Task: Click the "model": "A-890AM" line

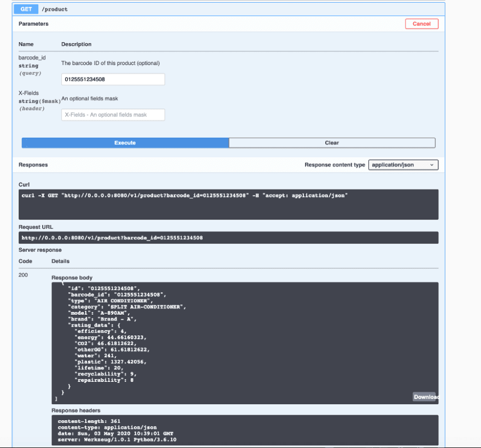Action: click(99, 313)
